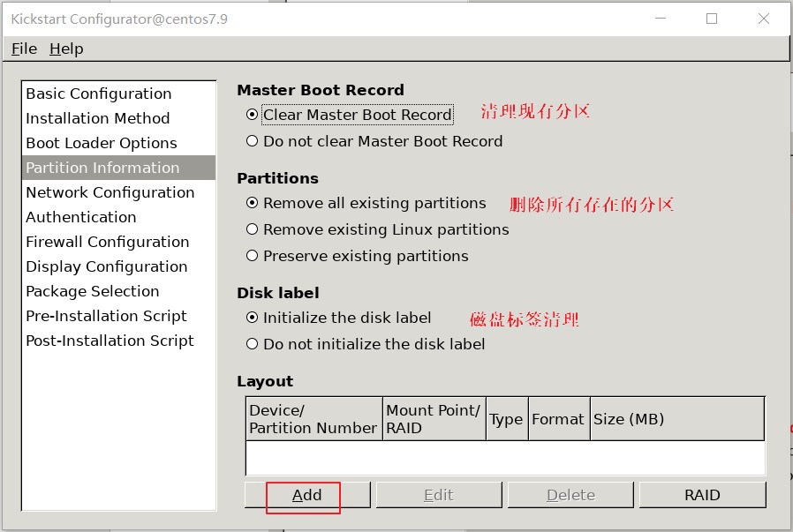The image size is (793, 532).
Task: Click the Type column header
Action: (507, 419)
